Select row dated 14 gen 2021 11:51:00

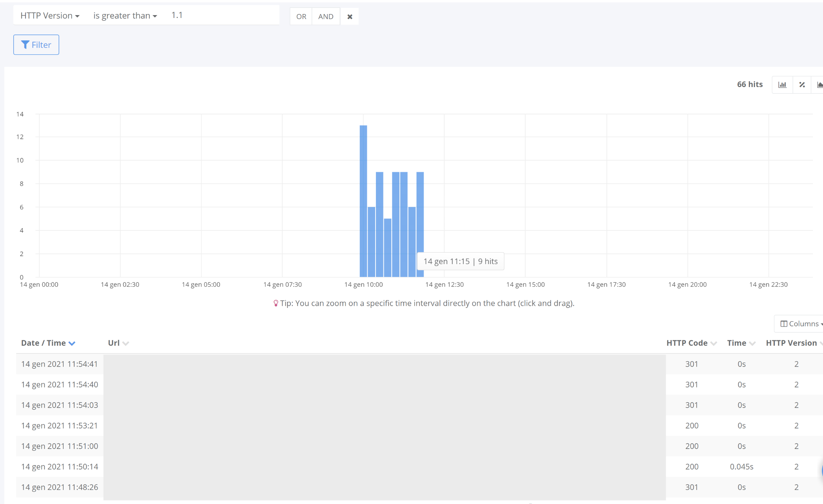pyautogui.click(x=419, y=446)
